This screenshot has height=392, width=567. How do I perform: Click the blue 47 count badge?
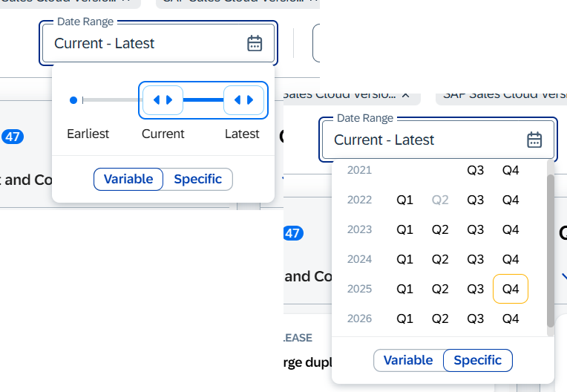pyautogui.click(x=13, y=137)
